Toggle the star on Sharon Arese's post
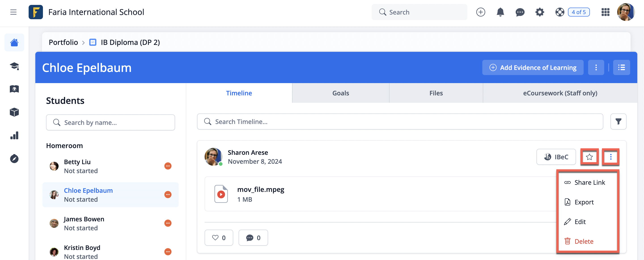The width and height of the screenshot is (644, 260). 589,157
